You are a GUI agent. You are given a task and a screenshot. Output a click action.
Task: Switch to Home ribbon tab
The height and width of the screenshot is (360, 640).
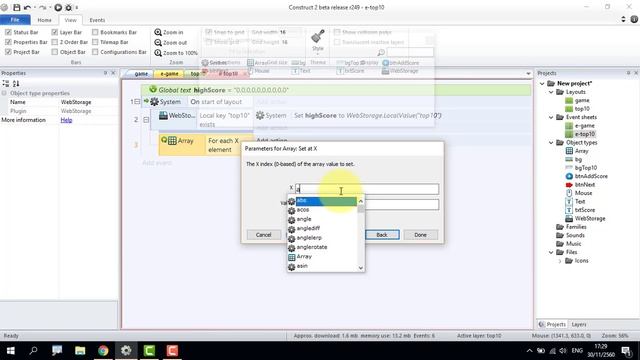(44, 20)
